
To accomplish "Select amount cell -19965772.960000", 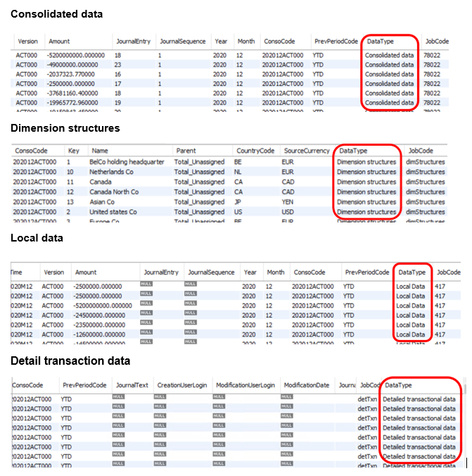I will click(x=72, y=103).
